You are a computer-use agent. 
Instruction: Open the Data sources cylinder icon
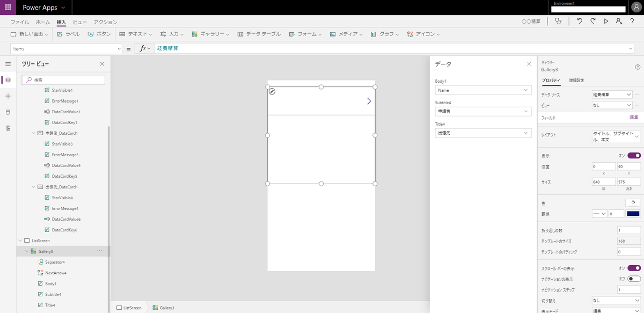click(x=8, y=112)
